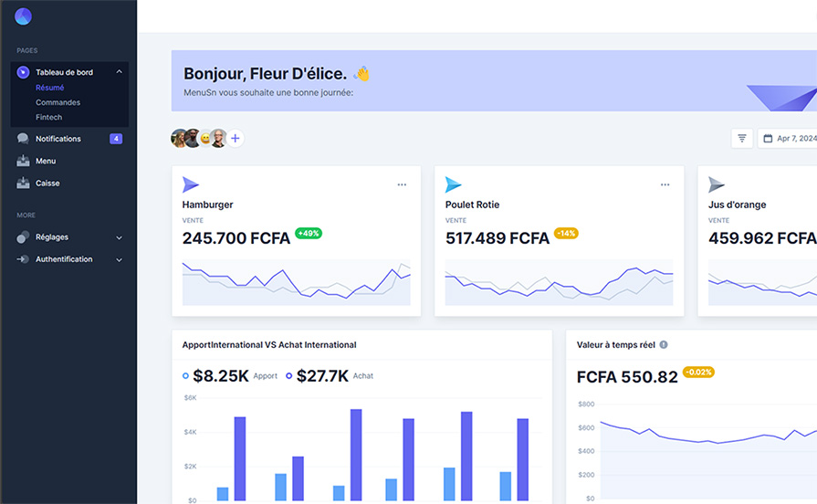Open the filter icon button
This screenshot has width=817, height=504.
[x=742, y=138]
